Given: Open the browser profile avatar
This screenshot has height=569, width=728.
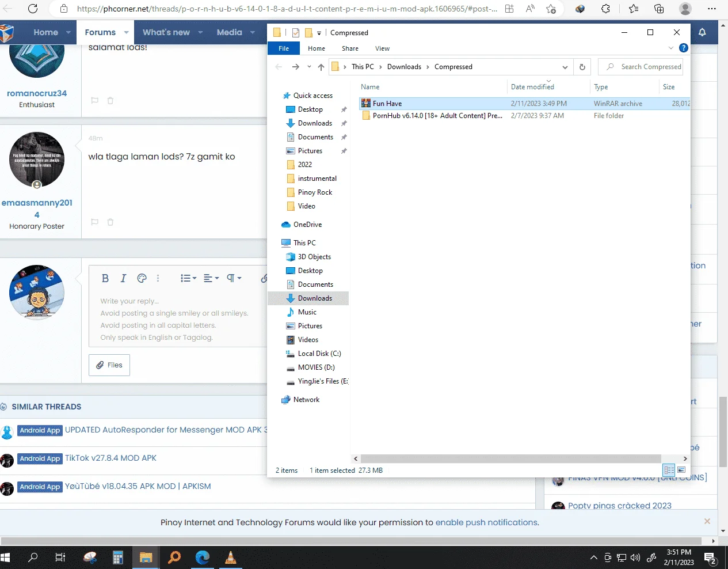Looking at the screenshot, I should coord(685,9).
